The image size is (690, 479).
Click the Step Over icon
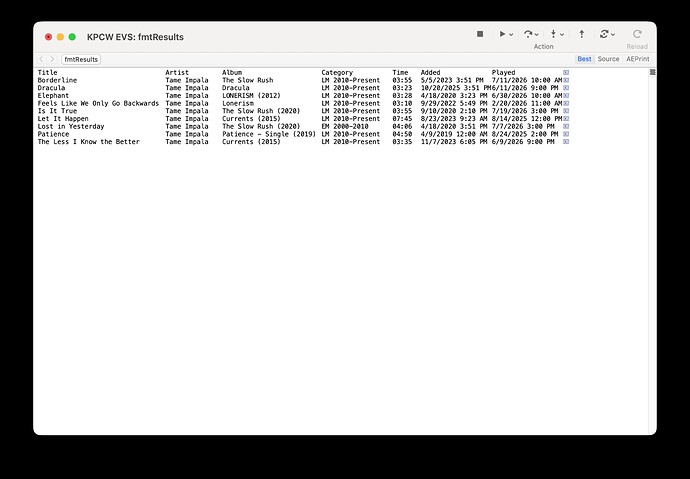coord(527,34)
